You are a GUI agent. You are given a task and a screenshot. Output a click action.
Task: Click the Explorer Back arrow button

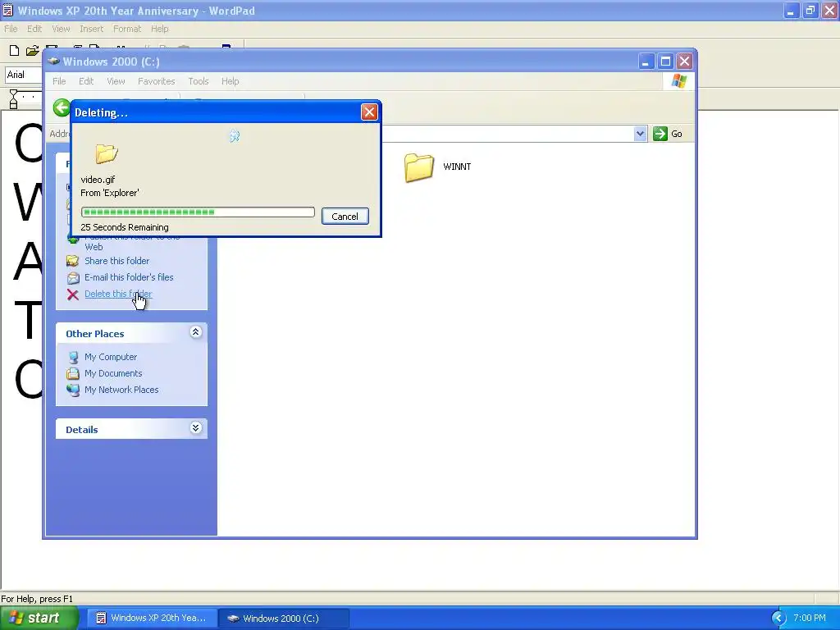point(61,108)
